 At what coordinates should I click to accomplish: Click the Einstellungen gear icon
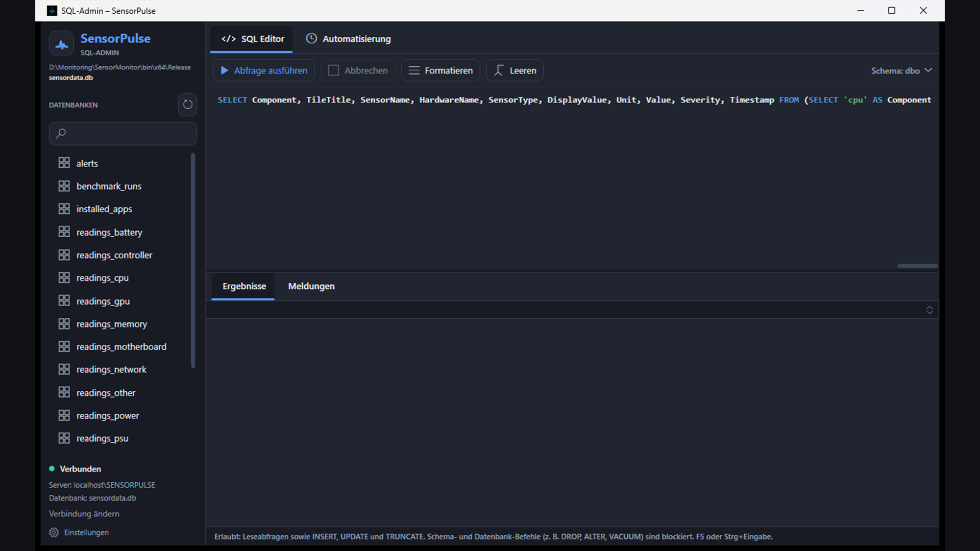[54, 532]
